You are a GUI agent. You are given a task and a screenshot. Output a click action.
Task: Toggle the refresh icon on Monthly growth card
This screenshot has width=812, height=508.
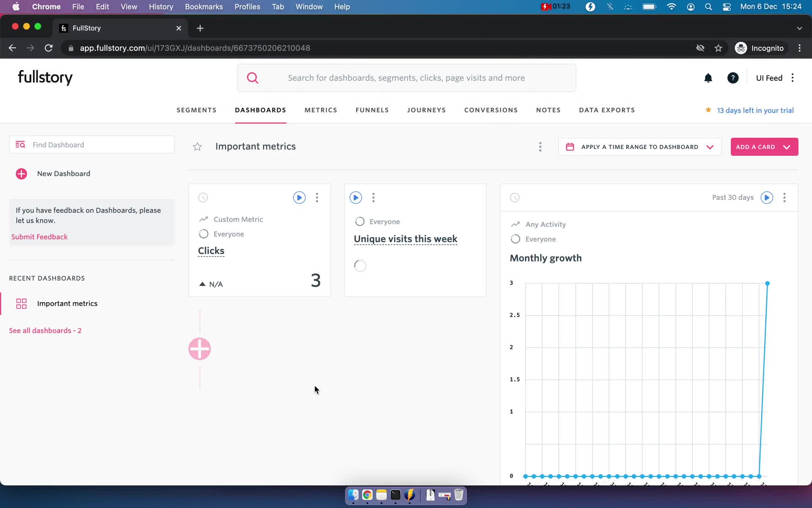tap(514, 197)
